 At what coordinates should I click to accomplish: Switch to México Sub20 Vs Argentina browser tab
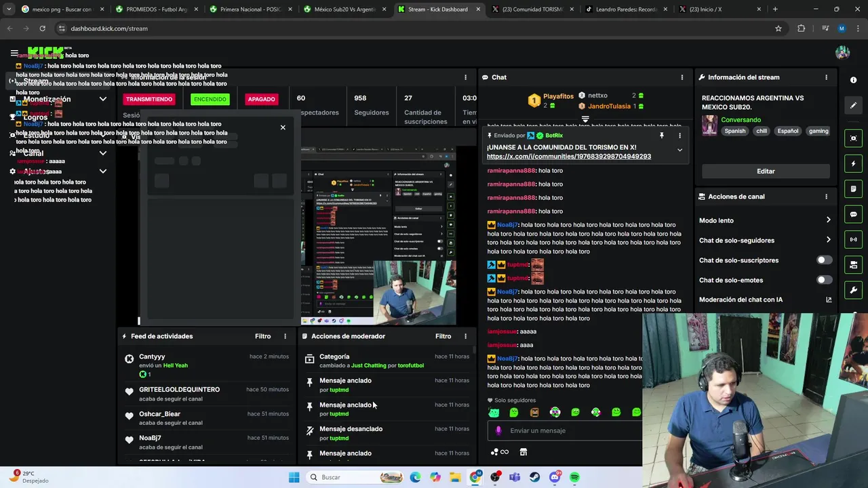pyautogui.click(x=344, y=9)
